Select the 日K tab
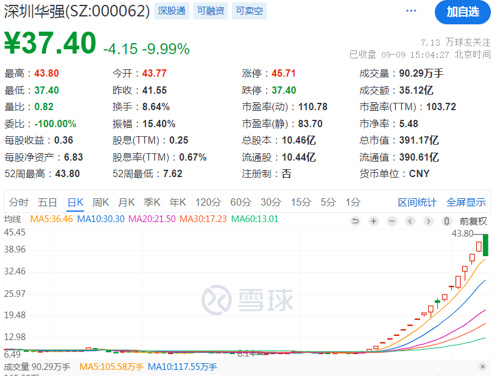Image resolution: width=500 pixels, height=376 pixels. 75,202
